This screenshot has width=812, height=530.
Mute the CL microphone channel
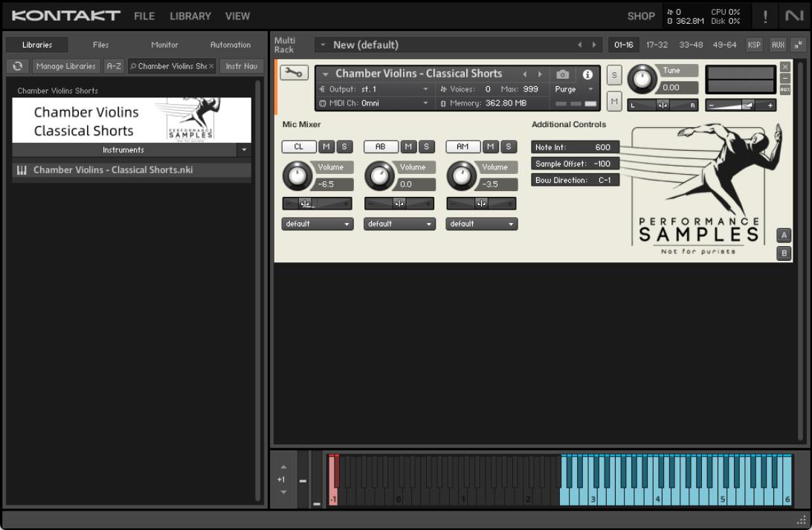click(327, 147)
